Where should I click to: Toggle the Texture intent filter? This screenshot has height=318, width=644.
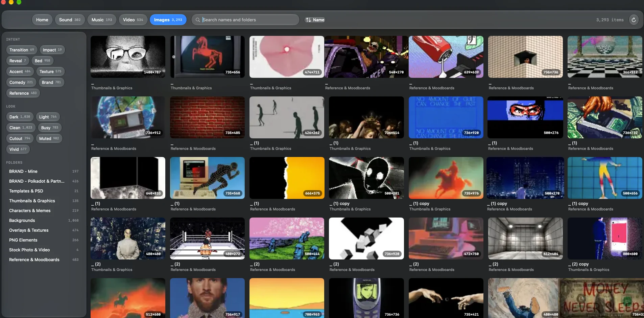(x=50, y=71)
